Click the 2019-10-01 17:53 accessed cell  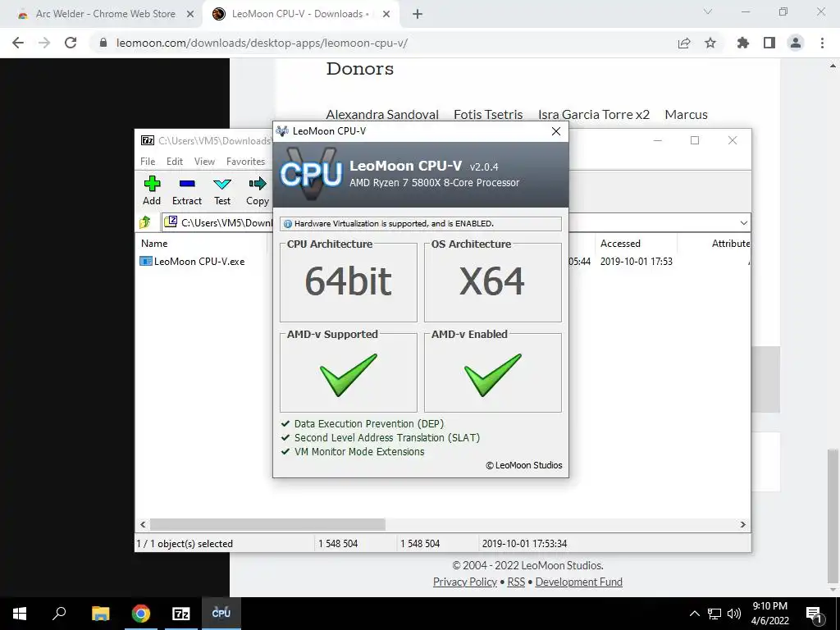click(636, 262)
